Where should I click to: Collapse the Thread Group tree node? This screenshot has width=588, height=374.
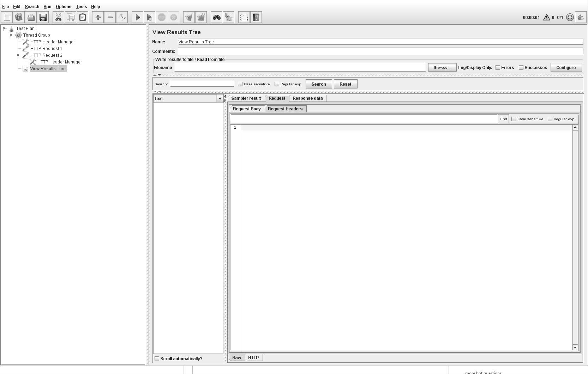11,35
